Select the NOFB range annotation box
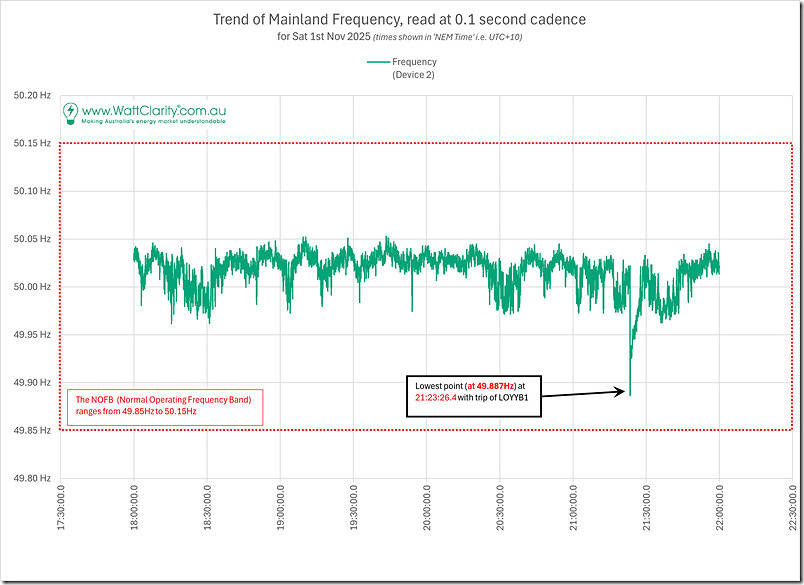Screen dimensions: 804x585 pos(165,406)
